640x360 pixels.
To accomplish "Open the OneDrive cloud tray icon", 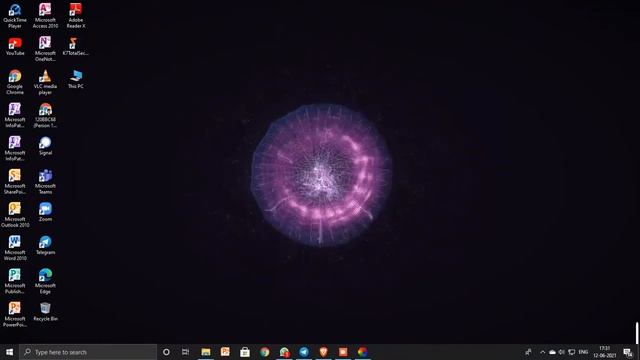I will [x=552, y=352].
